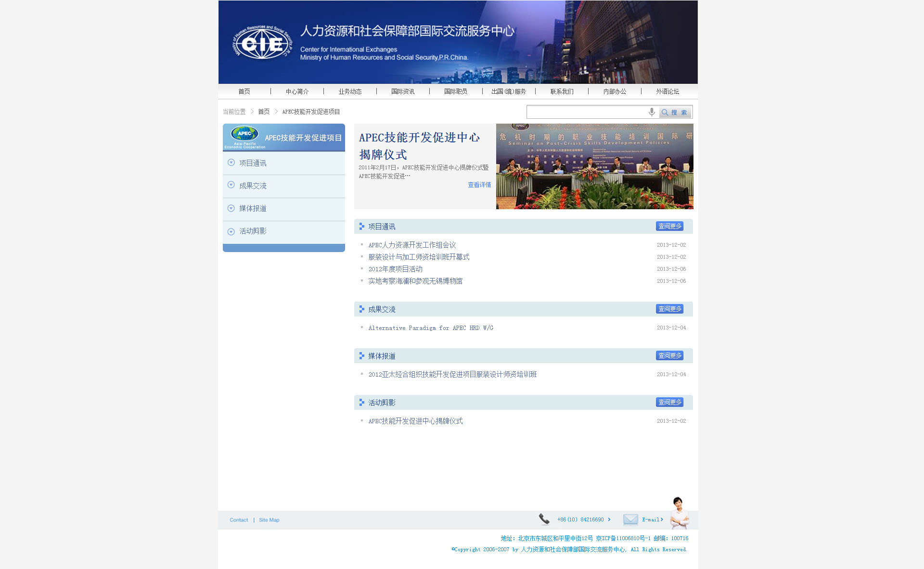Click 查阅更多 button in 活动剪影 section

669,402
